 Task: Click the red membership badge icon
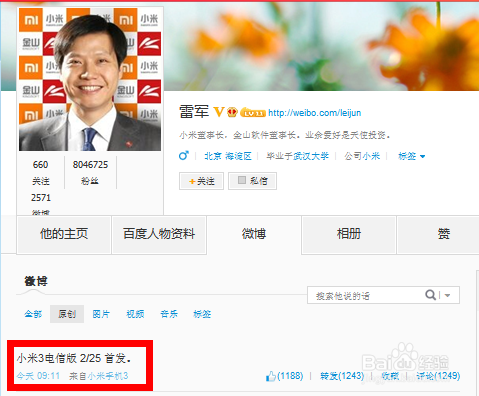[x=232, y=112]
